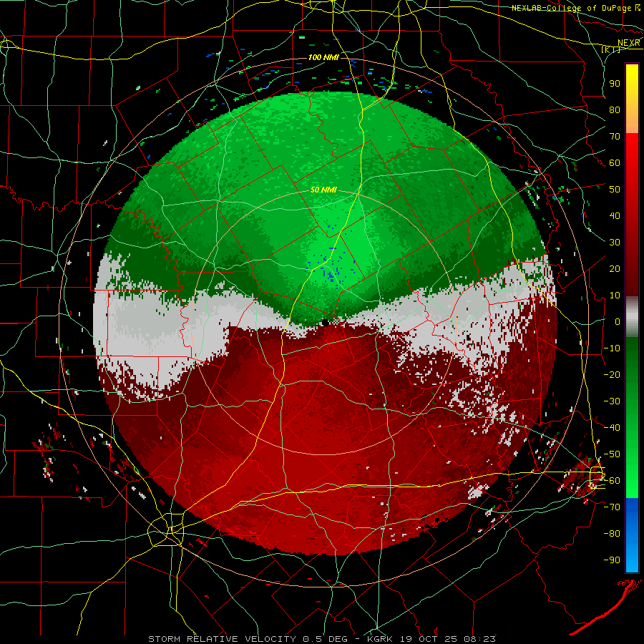Click the -40 value on velocity scale
This screenshot has height=644, width=644.
pyautogui.click(x=612, y=428)
